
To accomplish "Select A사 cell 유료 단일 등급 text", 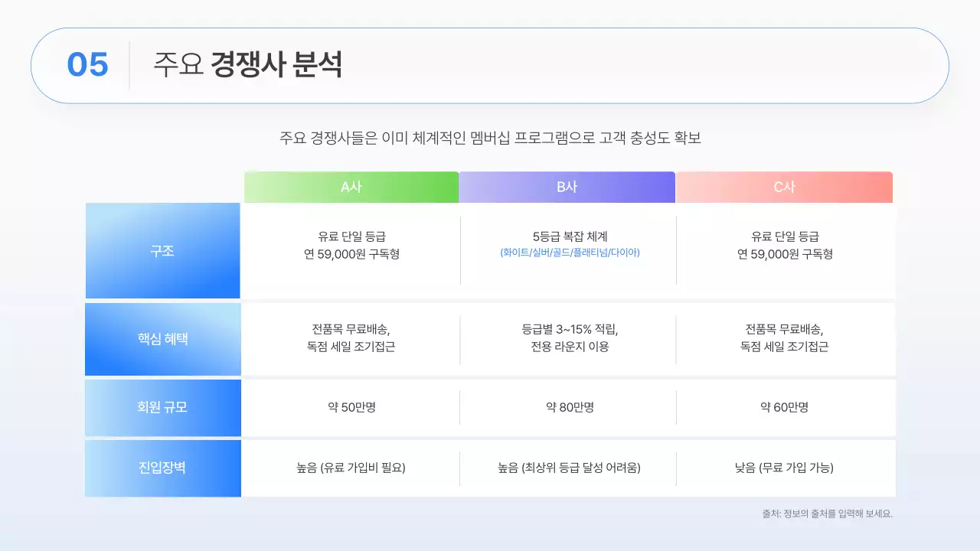I will [x=351, y=237].
